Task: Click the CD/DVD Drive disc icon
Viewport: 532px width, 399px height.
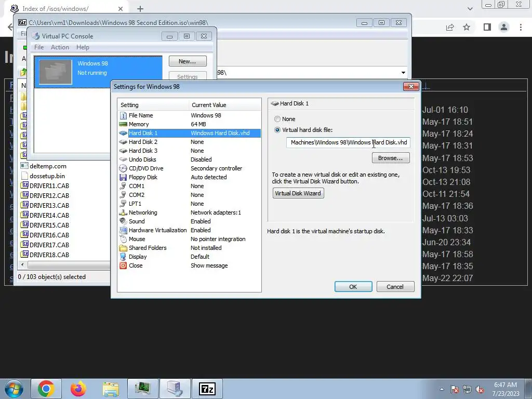Action: coord(123,168)
